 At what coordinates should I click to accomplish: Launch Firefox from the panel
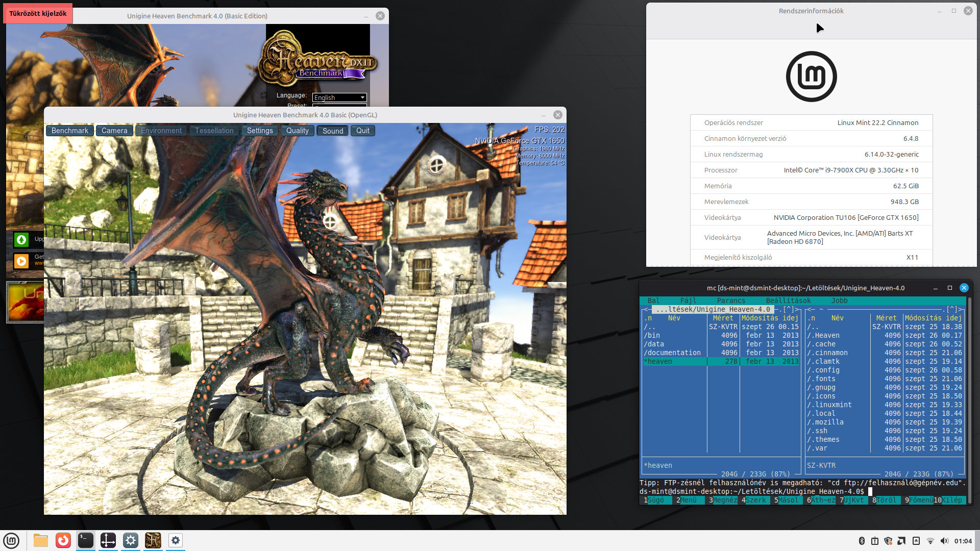click(63, 540)
